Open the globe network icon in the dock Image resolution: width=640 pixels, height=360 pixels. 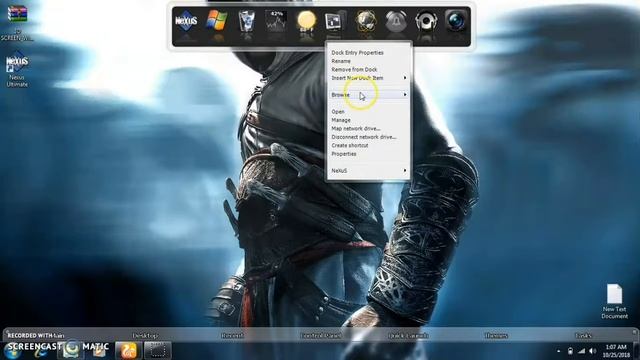(366, 21)
